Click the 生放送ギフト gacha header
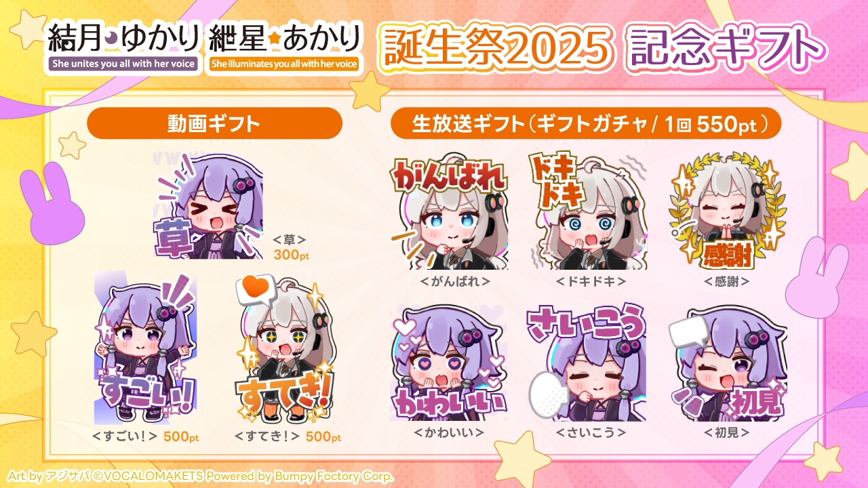 pyautogui.click(x=586, y=123)
